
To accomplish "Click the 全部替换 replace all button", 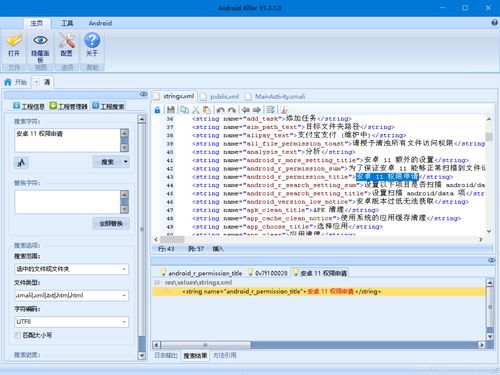I will click(x=111, y=223).
